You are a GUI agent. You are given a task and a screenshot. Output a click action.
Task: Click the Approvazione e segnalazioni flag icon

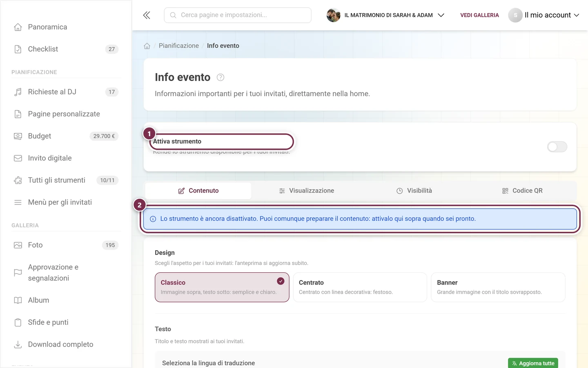(18, 273)
